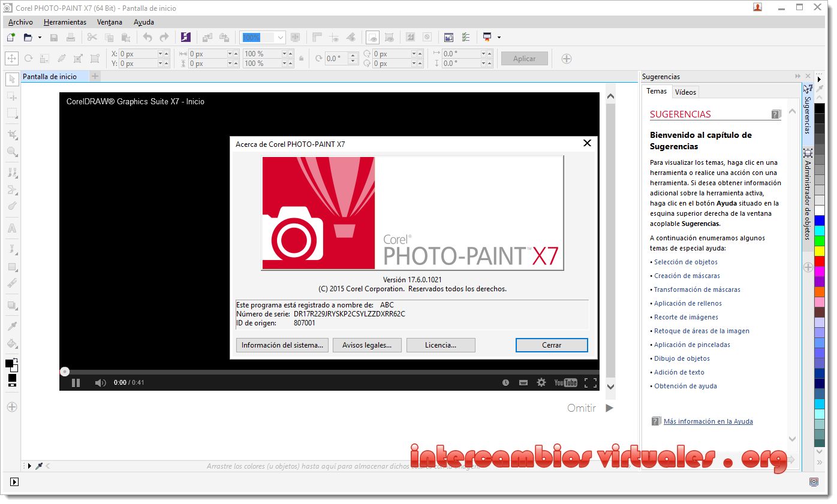Expand the Open folder dropdown arrow
Viewport: 837px width, 504px height.
click(x=40, y=37)
